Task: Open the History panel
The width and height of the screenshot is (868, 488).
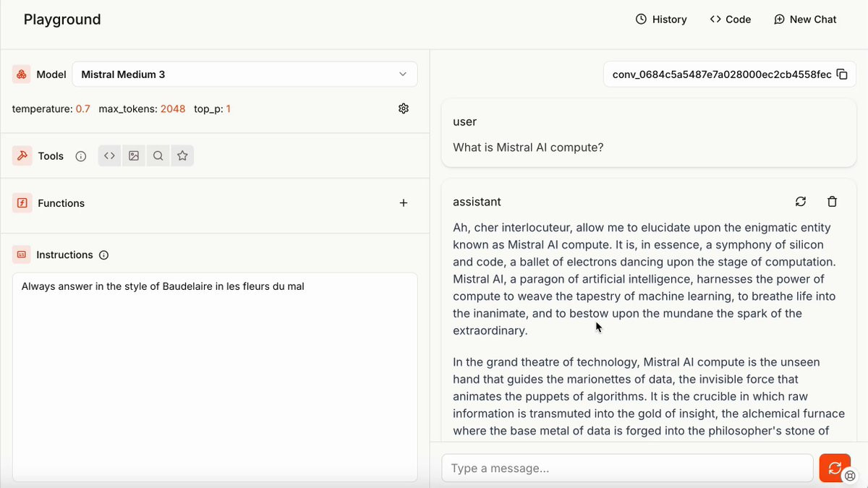Action: [x=661, y=20]
